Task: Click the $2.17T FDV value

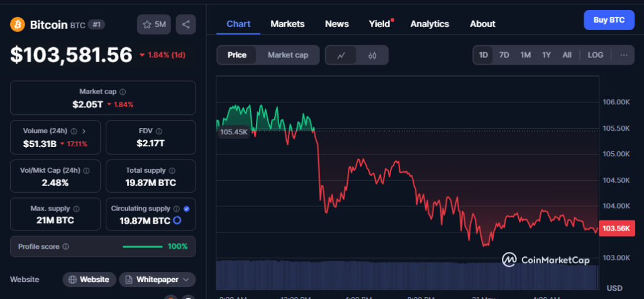Action: coord(150,143)
